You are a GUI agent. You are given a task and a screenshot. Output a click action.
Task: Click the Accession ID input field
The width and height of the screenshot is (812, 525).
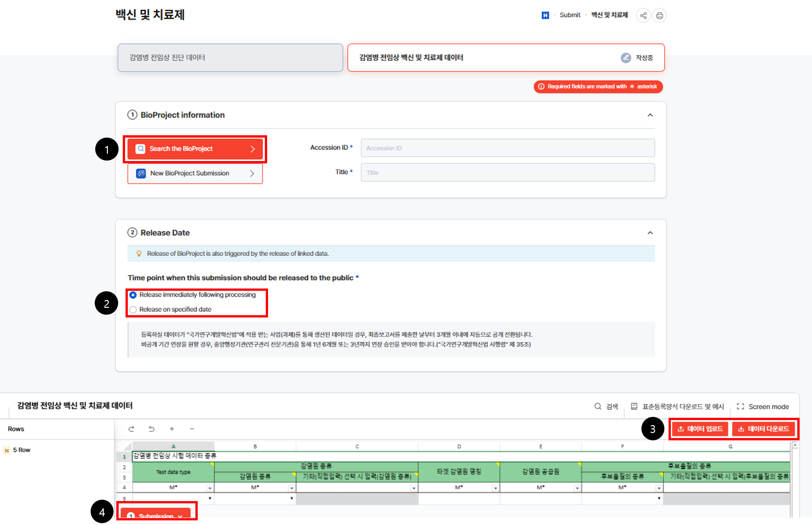[508, 148]
